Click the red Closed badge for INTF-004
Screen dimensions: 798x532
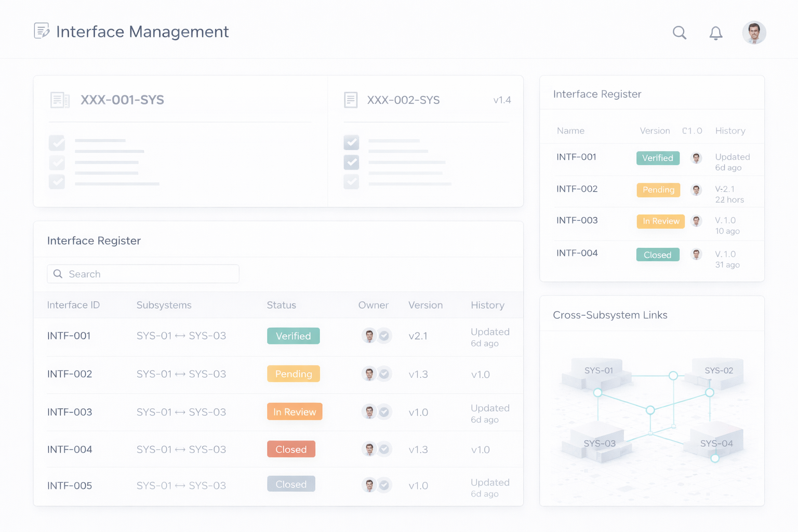point(291,449)
